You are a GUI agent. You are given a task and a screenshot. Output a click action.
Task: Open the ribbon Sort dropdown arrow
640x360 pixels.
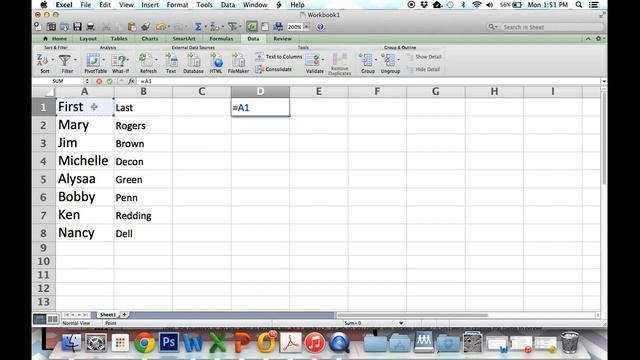pos(53,60)
